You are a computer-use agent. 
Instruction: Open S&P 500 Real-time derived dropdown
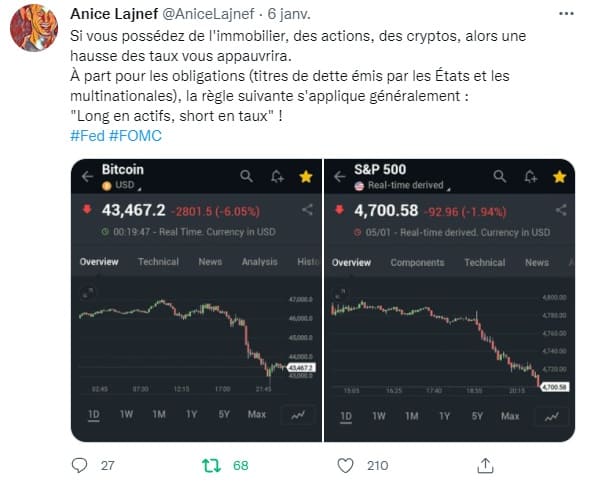pyautogui.click(x=403, y=185)
